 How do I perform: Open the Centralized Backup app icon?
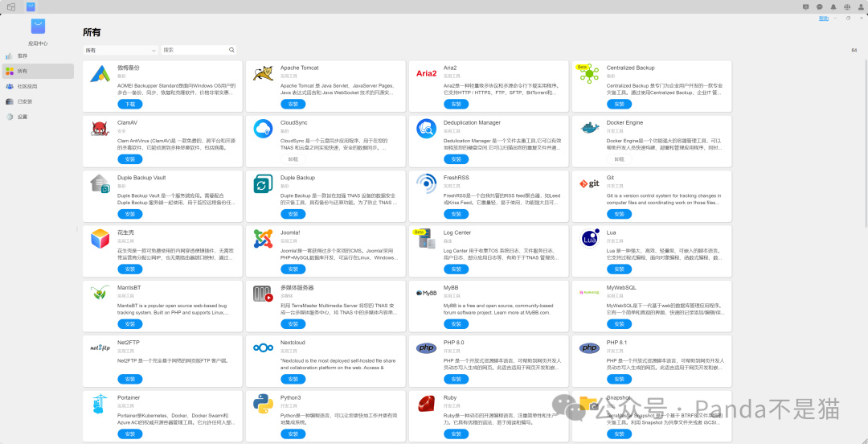pyautogui.click(x=588, y=74)
